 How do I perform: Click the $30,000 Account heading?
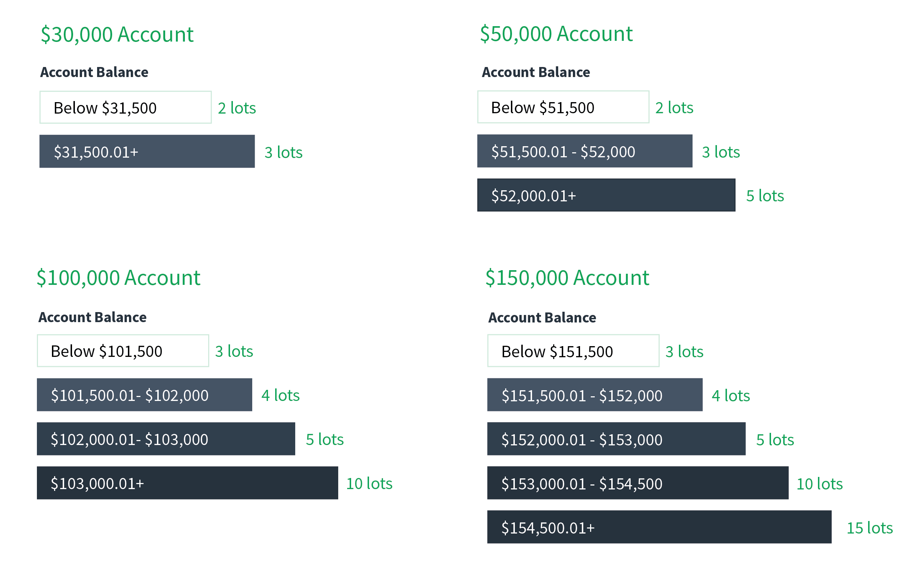coord(117,35)
